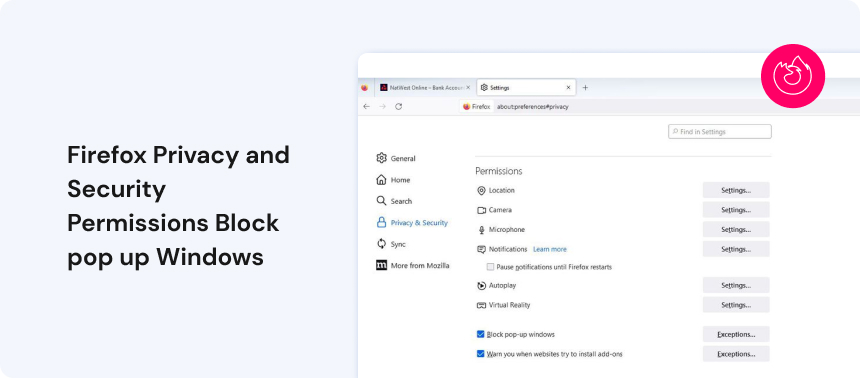Click the Home house icon
Image resolution: width=860 pixels, height=378 pixels.
[381, 179]
